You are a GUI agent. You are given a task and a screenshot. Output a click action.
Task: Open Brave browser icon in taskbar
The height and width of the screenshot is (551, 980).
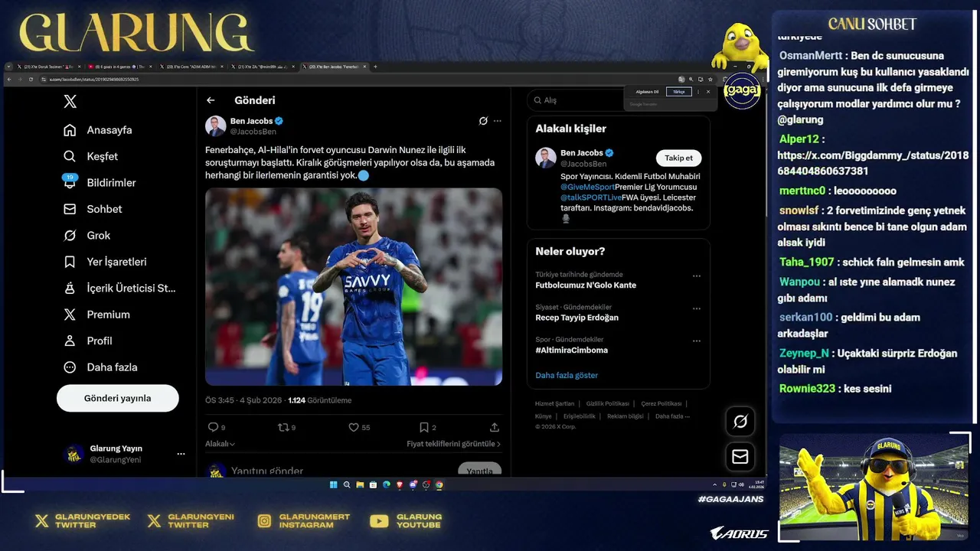400,484
